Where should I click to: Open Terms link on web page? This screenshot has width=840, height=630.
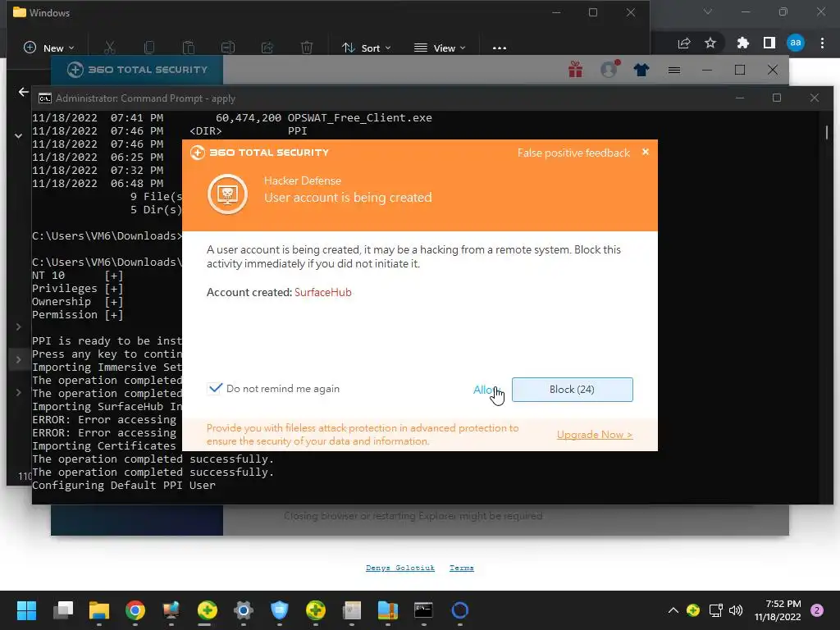(462, 568)
